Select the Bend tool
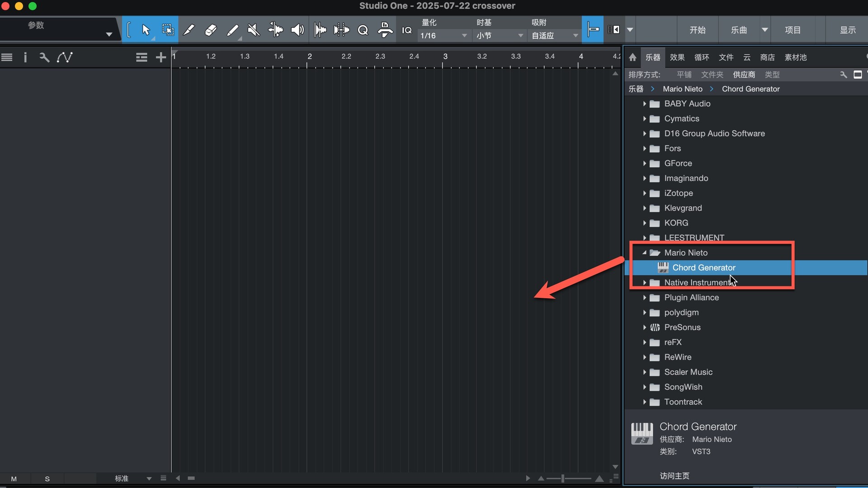 point(275,30)
